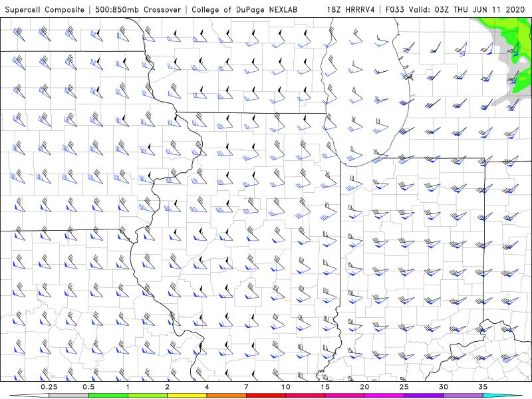This screenshot has width=532, height=399.
Task: Click the 'College of DuPage NEXLAB' text
Action: pos(244,9)
